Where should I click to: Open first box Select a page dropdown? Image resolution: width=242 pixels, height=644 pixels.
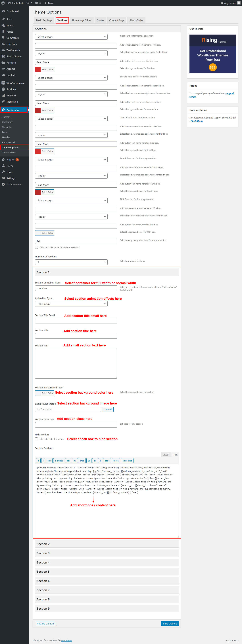pos(71,37)
